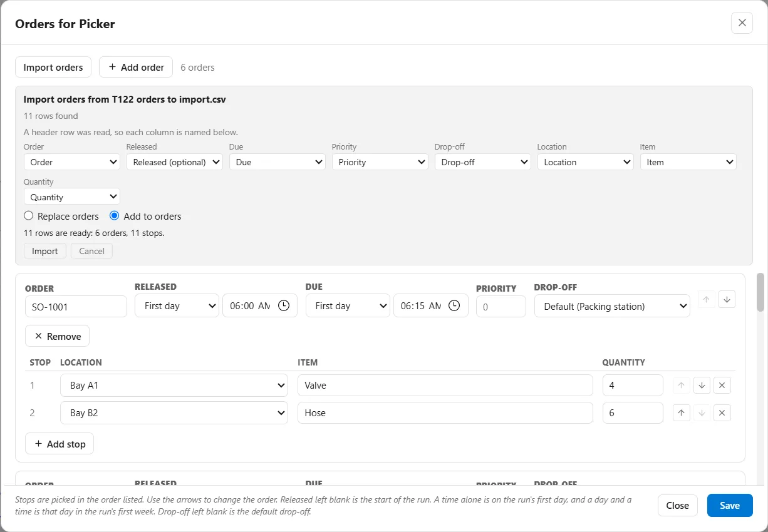This screenshot has height=532, width=768.
Task: Remove order SO-1001
Action: click(x=58, y=336)
